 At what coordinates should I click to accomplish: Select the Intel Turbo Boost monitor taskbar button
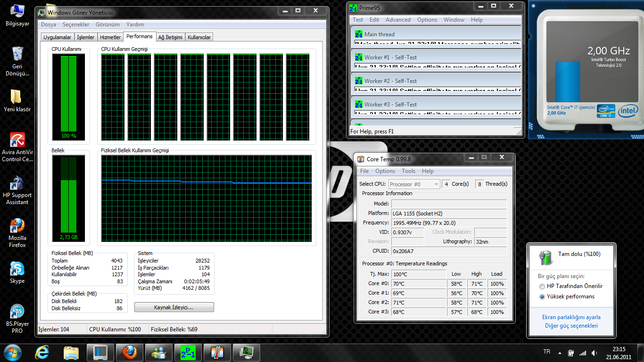point(100,352)
